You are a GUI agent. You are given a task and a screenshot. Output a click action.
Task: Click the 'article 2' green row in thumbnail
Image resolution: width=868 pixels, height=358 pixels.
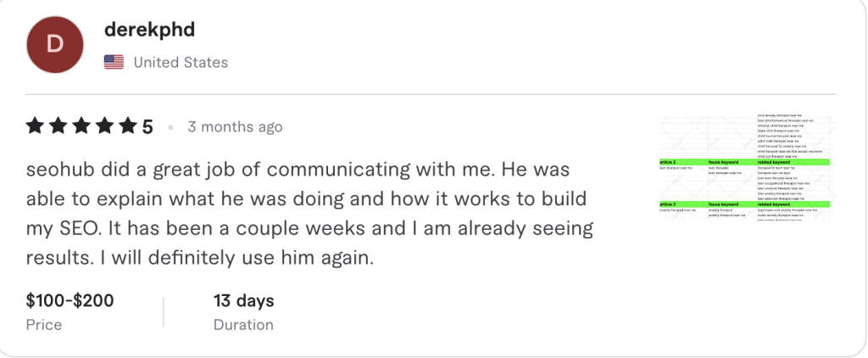[744, 161]
